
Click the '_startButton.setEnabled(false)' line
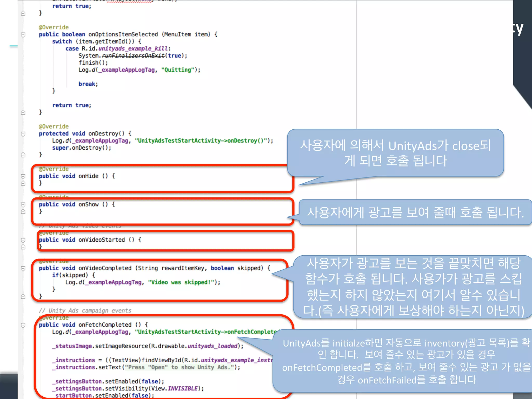(x=103, y=395)
